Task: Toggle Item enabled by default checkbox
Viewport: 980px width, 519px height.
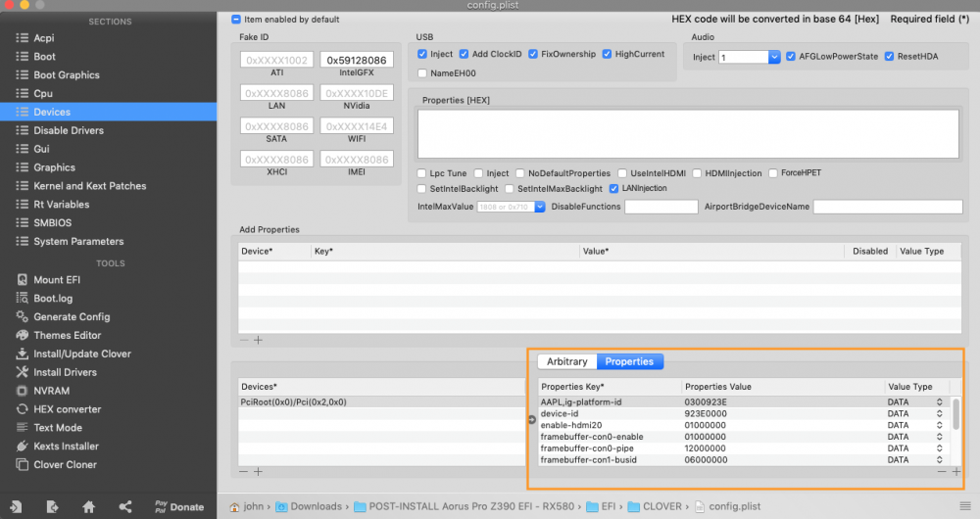Action: 235,20
